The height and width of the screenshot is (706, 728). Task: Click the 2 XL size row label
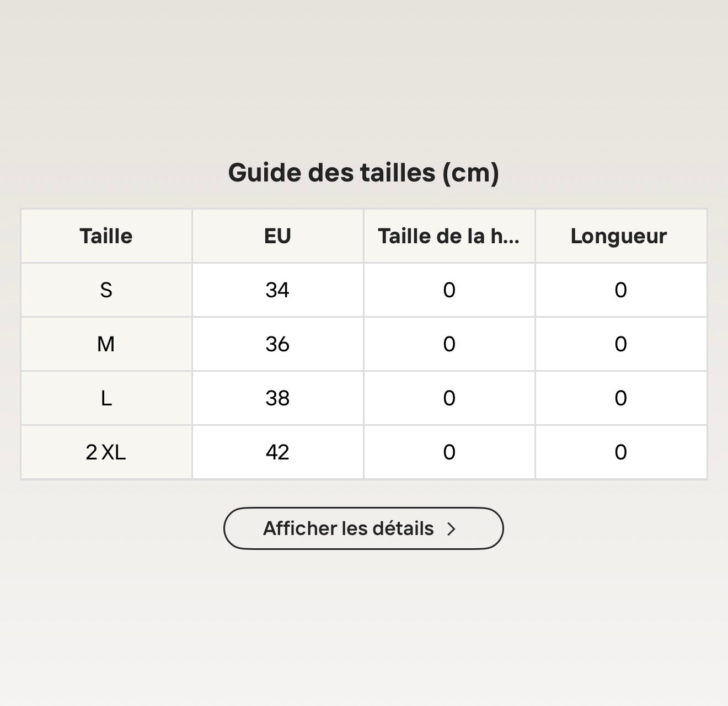coord(106,452)
